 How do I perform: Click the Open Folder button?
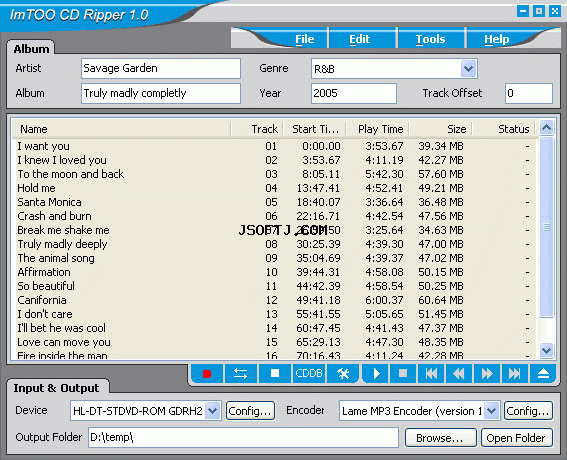516,438
